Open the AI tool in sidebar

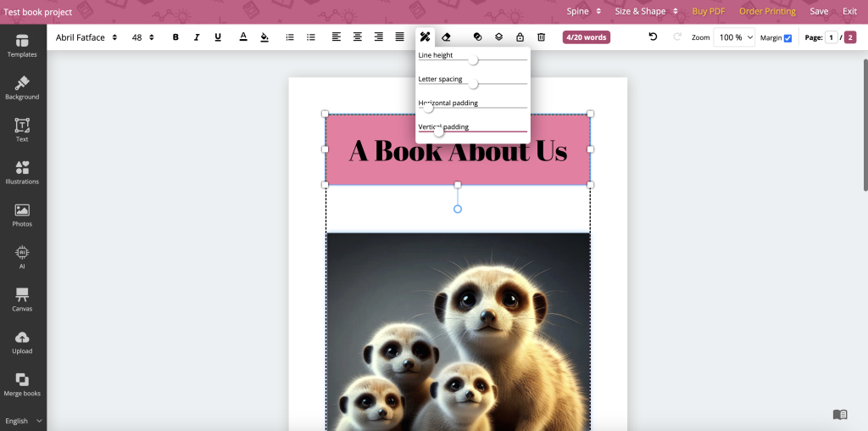pos(22,258)
